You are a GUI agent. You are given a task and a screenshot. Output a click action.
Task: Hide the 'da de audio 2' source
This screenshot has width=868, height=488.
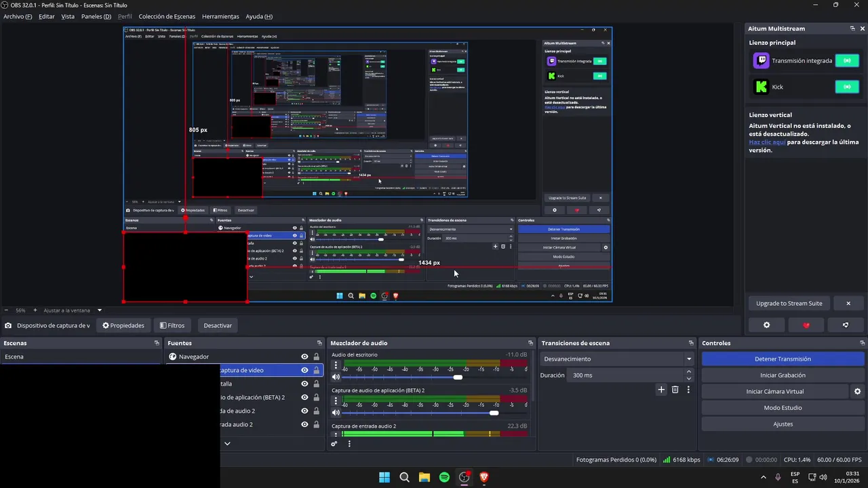(x=304, y=411)
